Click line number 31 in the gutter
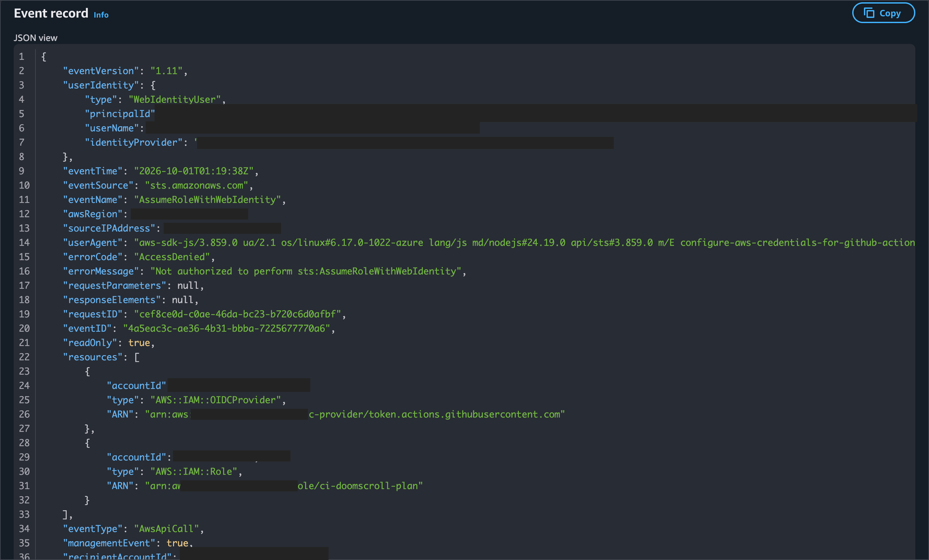Image resolution: width=929 pixels, height=560 pixels. click(24, 486)
